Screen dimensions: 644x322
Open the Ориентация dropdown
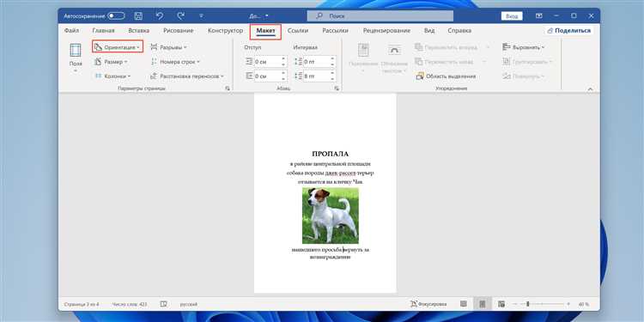click(118, 47)
